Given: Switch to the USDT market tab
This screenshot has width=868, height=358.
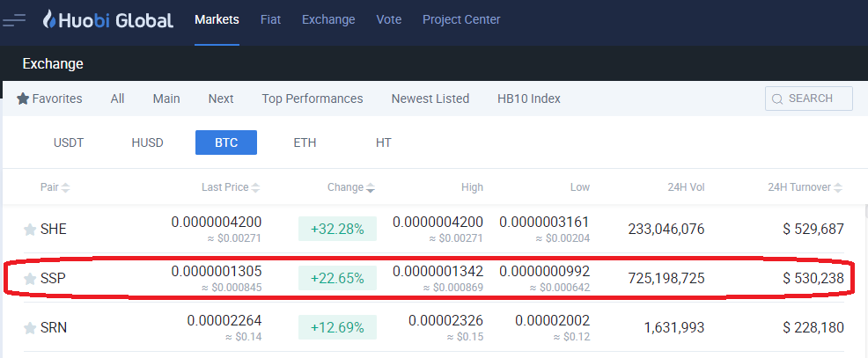Looking at the screenshot, I should [x=69, y=142].
